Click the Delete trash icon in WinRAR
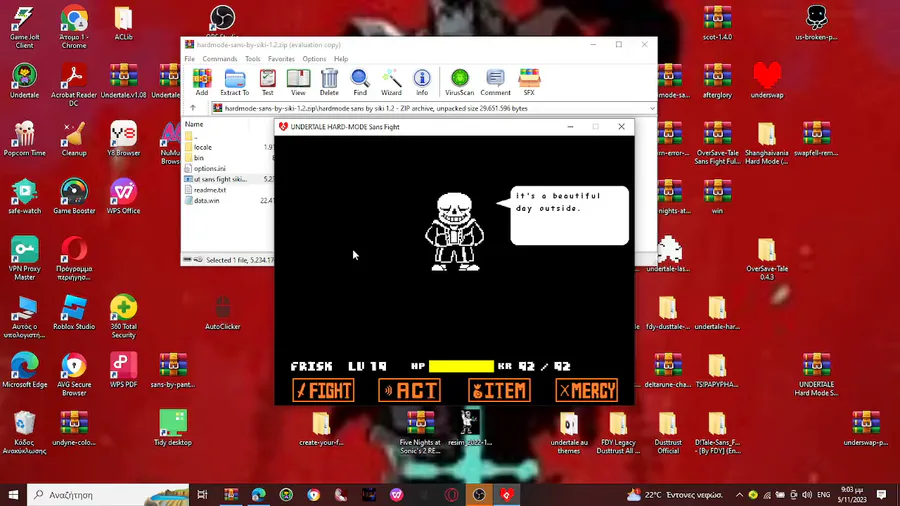The width and height of the screenshot is (900, 506). tap(329, 82)
